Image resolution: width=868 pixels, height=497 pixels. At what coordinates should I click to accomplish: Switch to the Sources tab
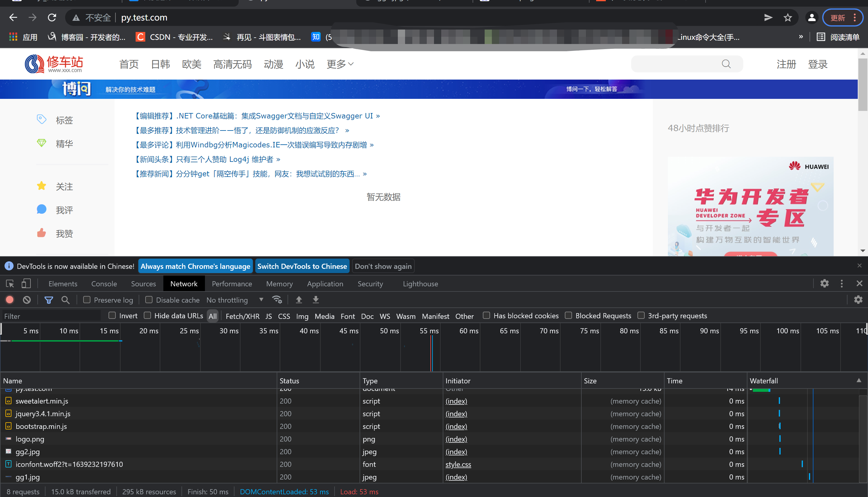pyautogui.click(x=143, y=284)
